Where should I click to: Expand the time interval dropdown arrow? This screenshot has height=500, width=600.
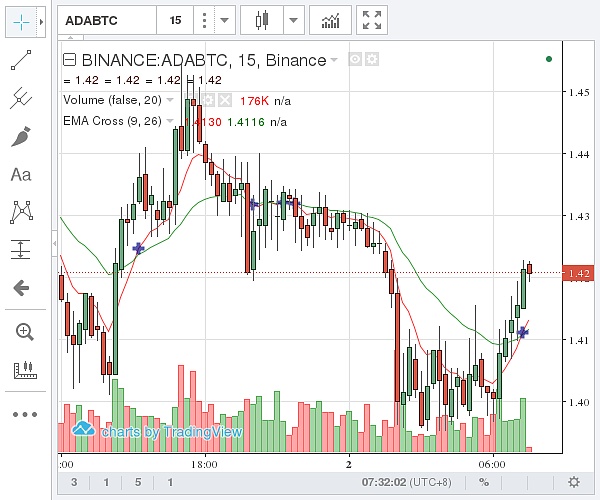(226, 20)
